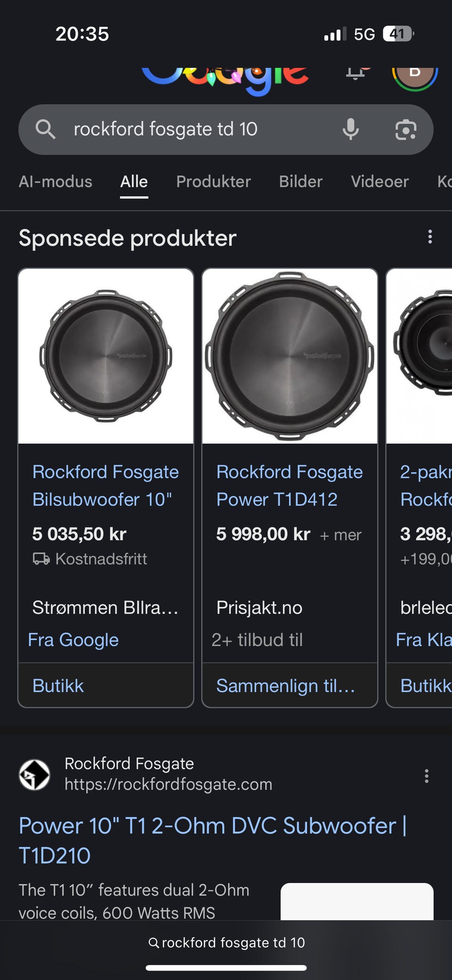
Task: Open Rockford Fosgate result options menu
Action: tap(426, 776)
